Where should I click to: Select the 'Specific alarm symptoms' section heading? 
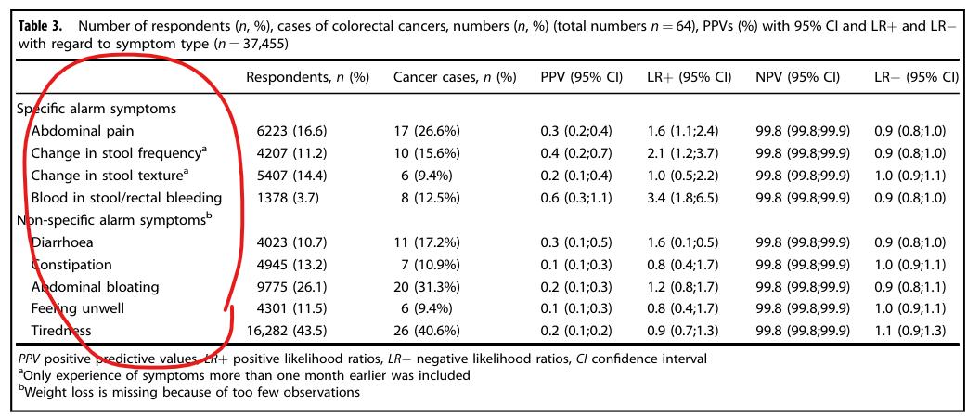(x=97, y=109)
